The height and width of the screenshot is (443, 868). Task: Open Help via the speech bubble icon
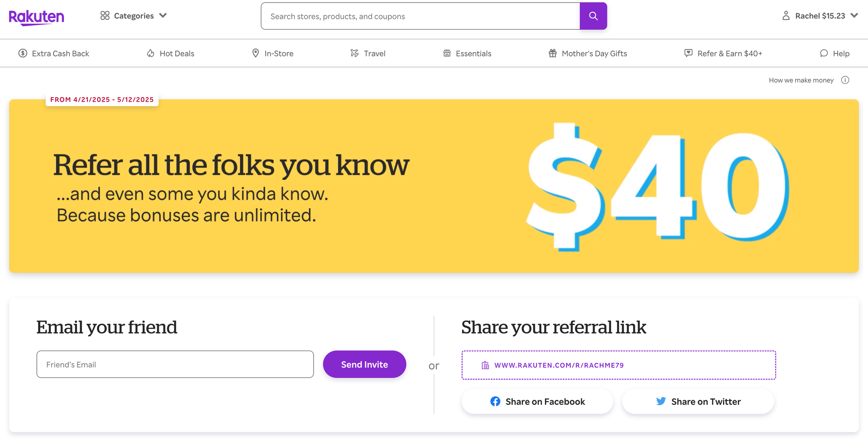point(823,53)
